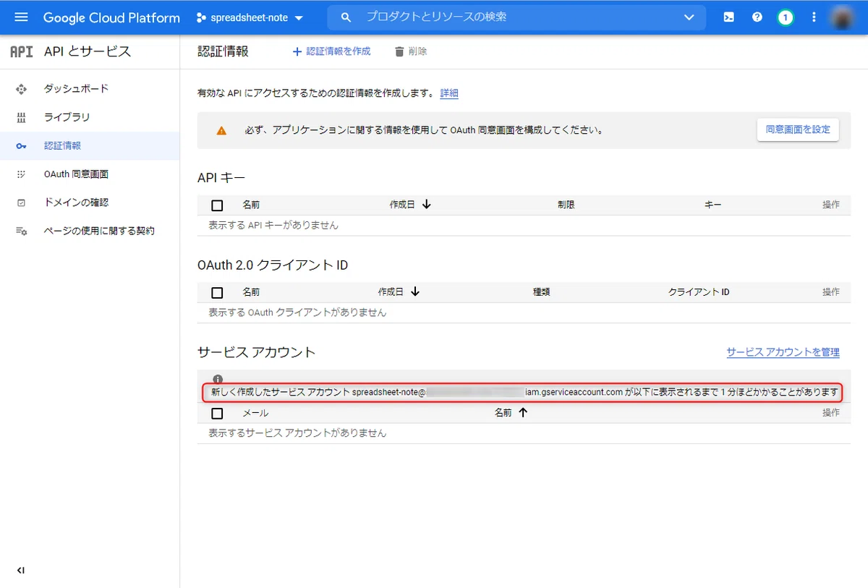Click the 制限 column header
Image resolution: width=868 pixels, height=588 pixels.
566,205
